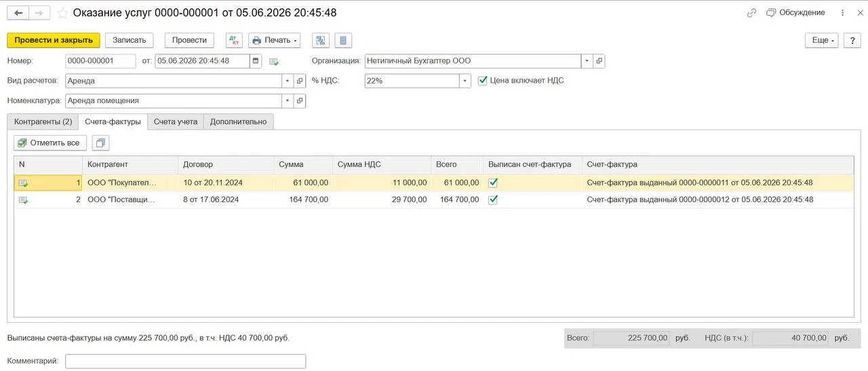Image resolution: width=868 pixels, height=371 pixels.
Task: Select ООО "Поставщи… cell
Action: [130, 200]
